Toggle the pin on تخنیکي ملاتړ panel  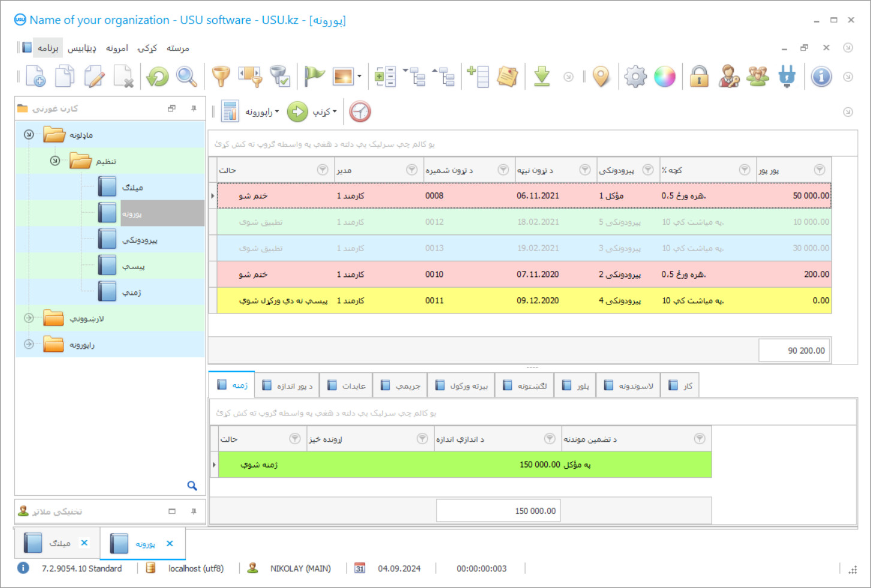point(194,511)
